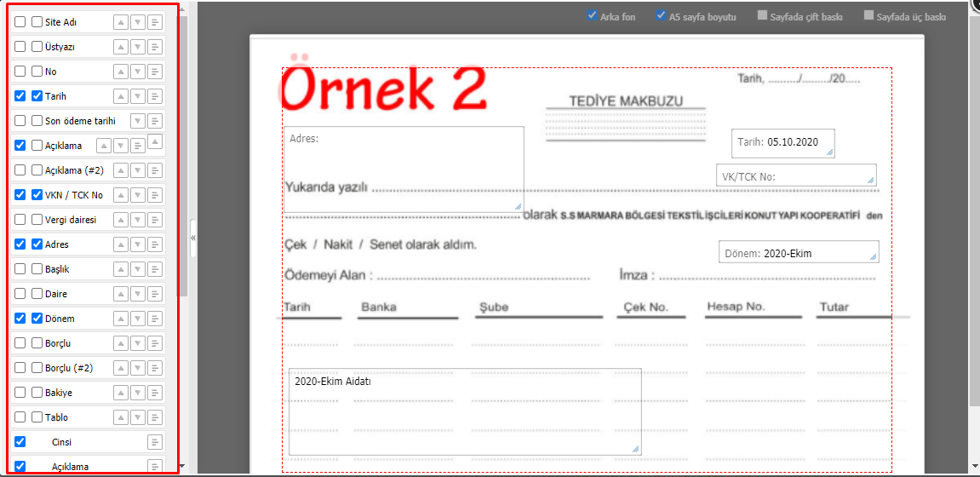
Task: Click the down arrow in Üstyazı row
Action: [x=138, y=47]
